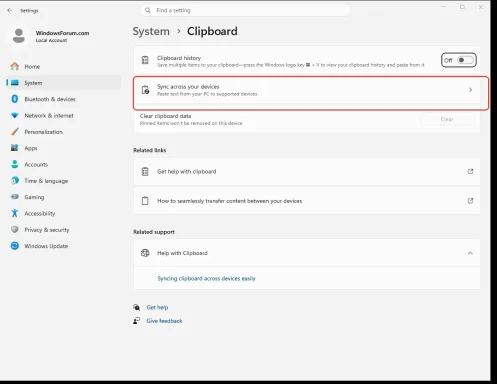The height and width of the screenshot is (384, 497).
Task: Click the clipboard icon beside transfer content
Action: 145,201
